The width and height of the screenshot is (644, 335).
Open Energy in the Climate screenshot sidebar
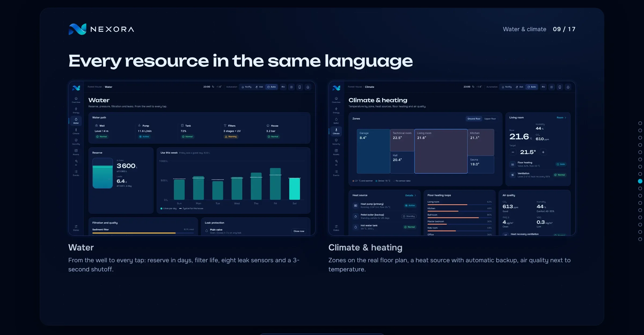tap(336, 110)
